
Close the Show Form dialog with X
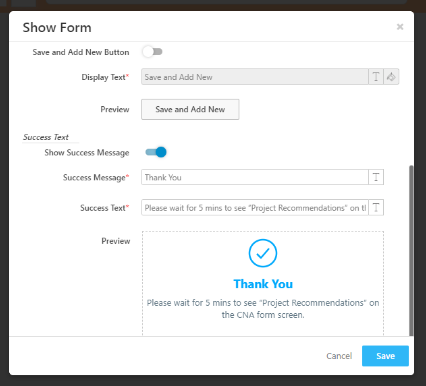tap(400, 27)
